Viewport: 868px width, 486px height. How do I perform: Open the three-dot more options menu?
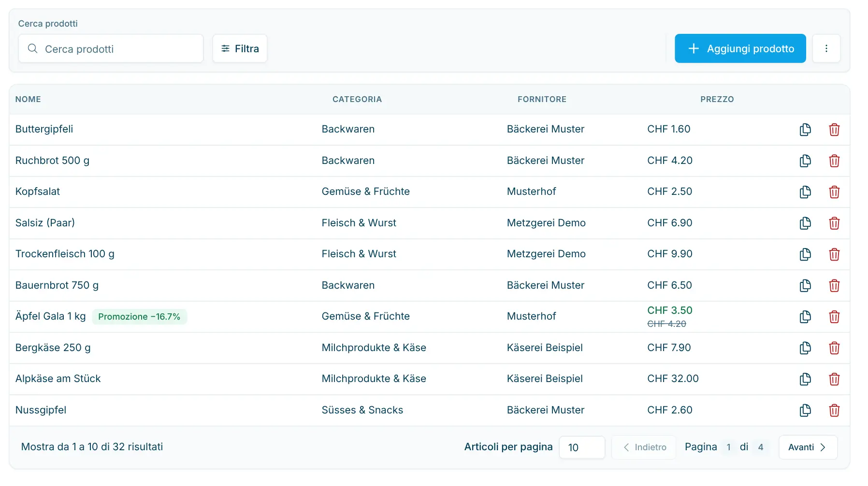pos(826,48)
